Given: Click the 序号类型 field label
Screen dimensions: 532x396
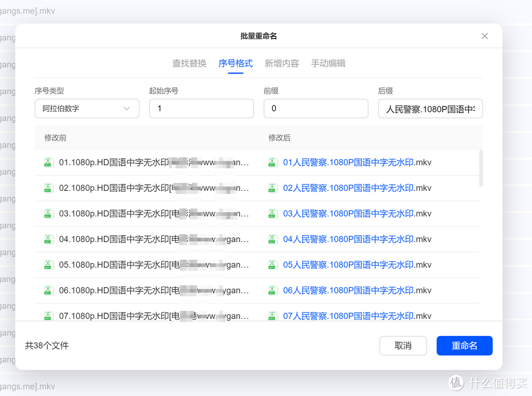Looking at the screenshot, I should coord(49,91).
